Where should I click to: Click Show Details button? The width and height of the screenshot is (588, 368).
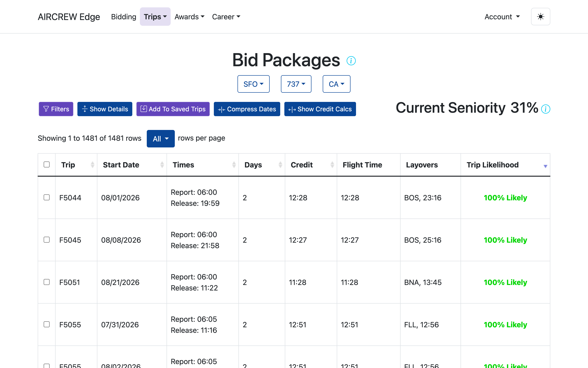(x=105, y=109)
